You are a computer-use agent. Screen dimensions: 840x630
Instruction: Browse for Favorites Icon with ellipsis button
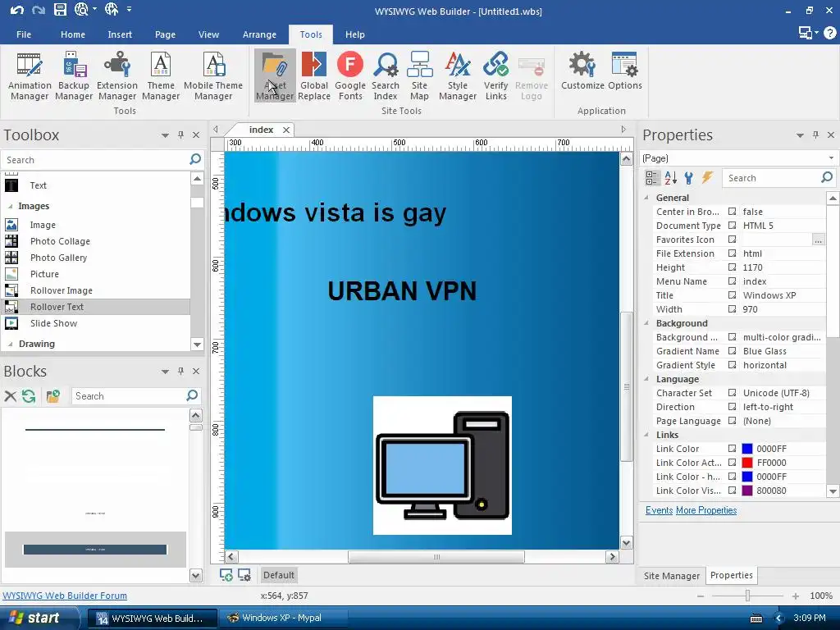click(x=818, y=240)
